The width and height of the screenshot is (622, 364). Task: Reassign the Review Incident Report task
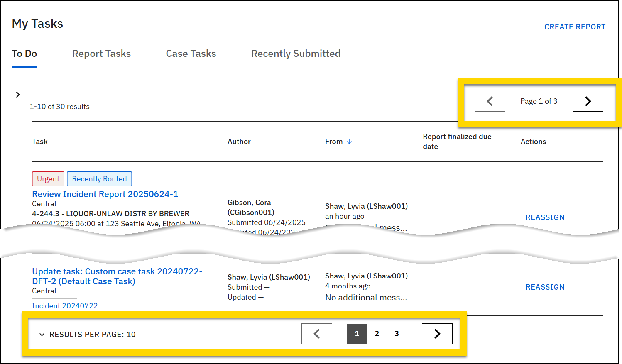click(x=545, y=217)
